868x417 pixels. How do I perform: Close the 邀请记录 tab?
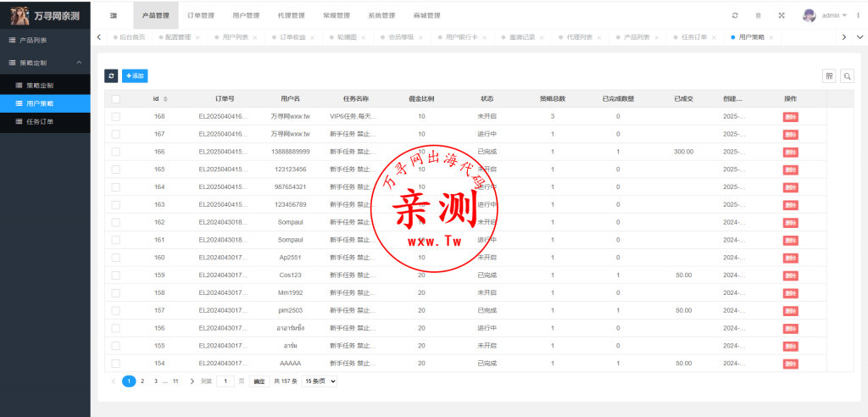(542, 37)
